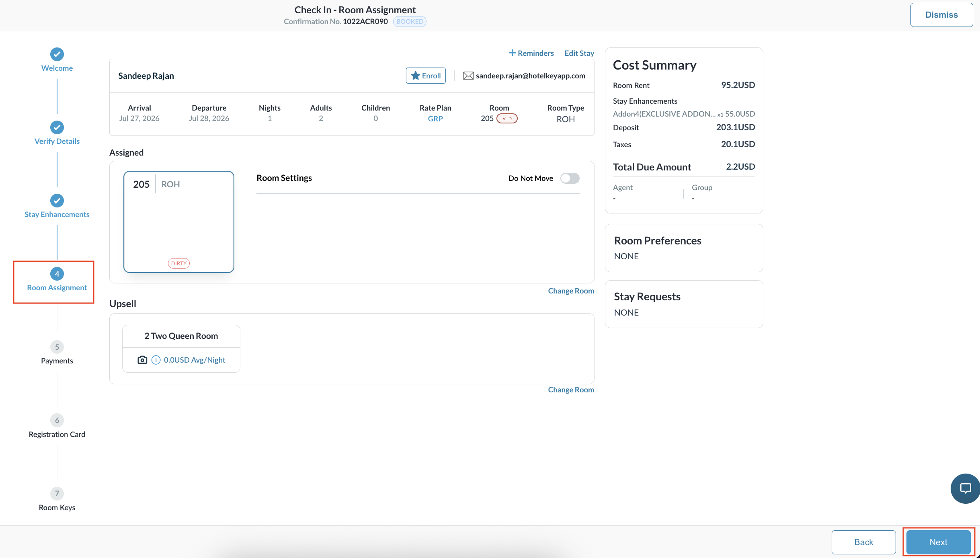Image resolution: width=980 pixels, height=558 pixels.
Task: Go to the Stay Enhancements step
Action: coord(57,214)
